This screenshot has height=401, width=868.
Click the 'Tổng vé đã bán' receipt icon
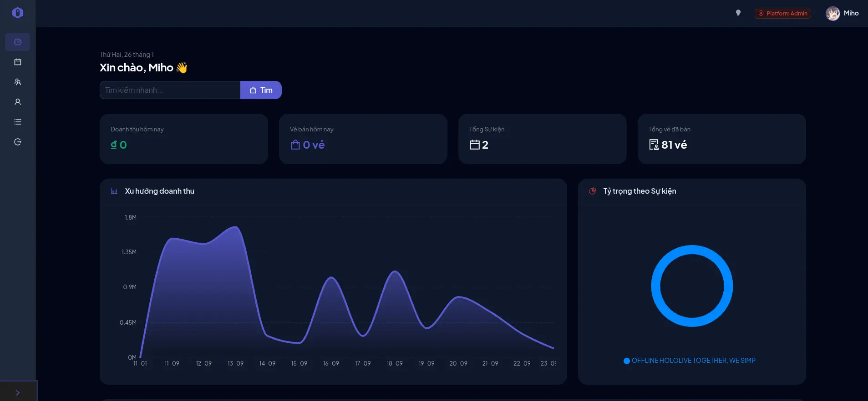[654, 145]
